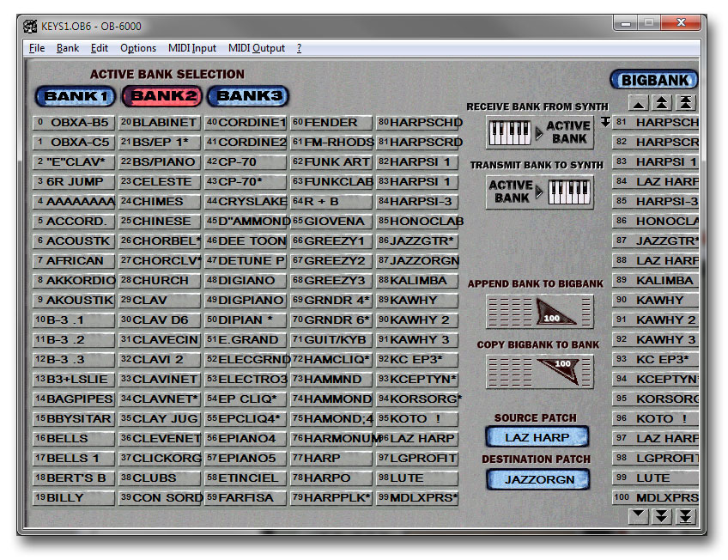Viewport: 728px width, 560px height.
Task: Select patch 19 BILLY
Action: click(73, 498)
